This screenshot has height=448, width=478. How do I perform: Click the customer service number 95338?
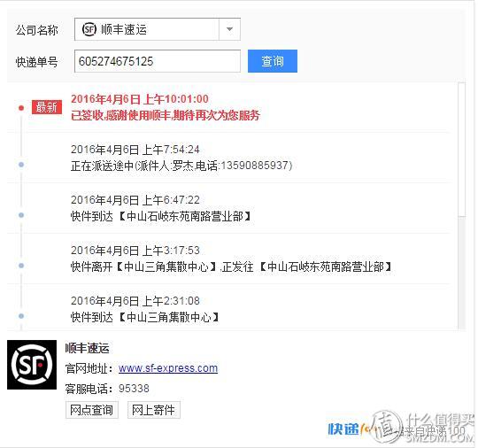coord(134,389)
